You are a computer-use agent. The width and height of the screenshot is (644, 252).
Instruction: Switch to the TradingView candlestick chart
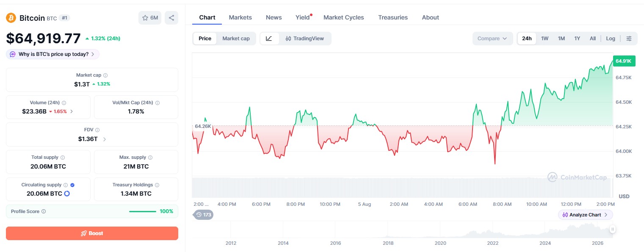click(305, 39)
